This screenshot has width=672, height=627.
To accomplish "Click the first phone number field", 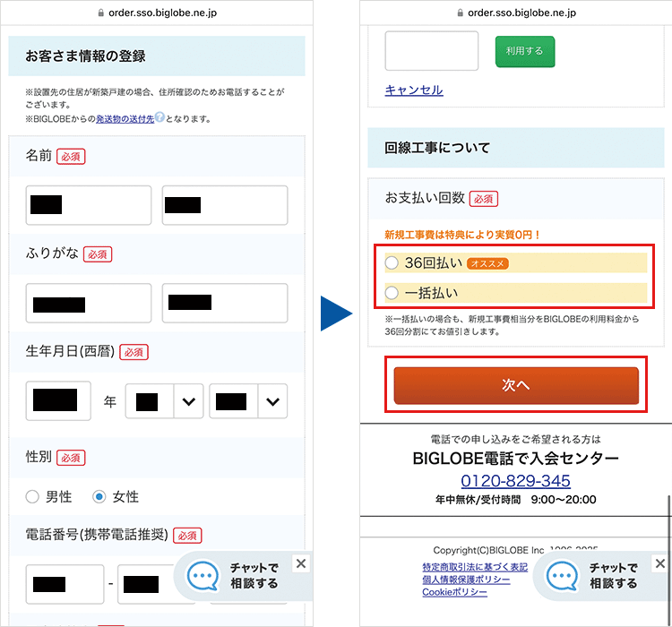I will (65, 584).
